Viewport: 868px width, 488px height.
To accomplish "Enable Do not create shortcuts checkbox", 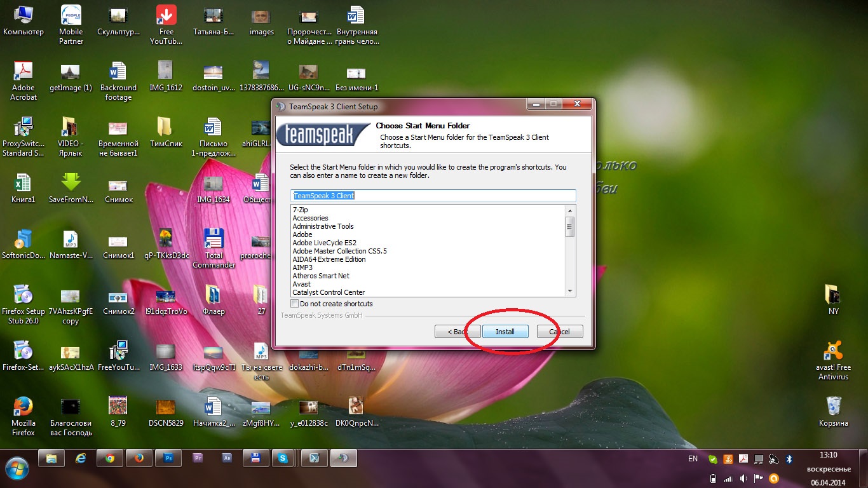I will pyautogui.click(x=295, y=304).
